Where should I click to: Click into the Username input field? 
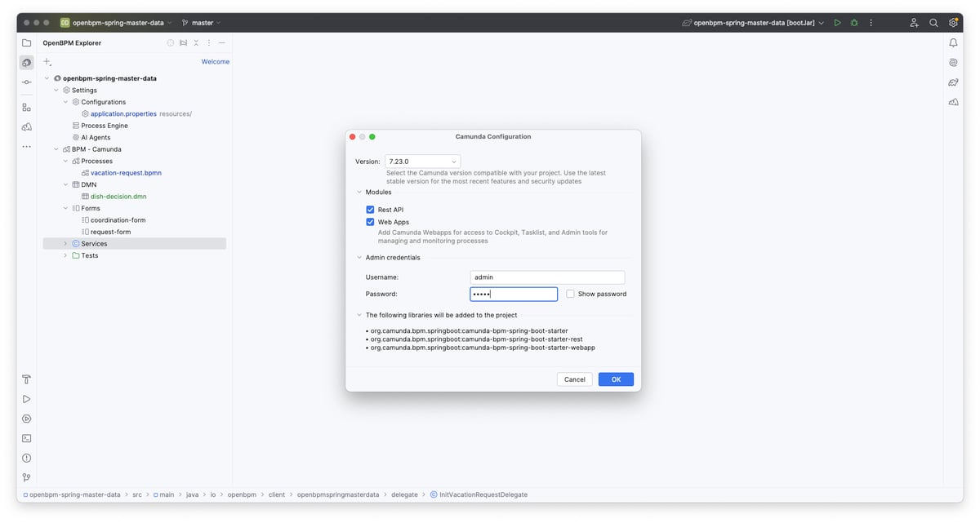[x=547, y=277]
